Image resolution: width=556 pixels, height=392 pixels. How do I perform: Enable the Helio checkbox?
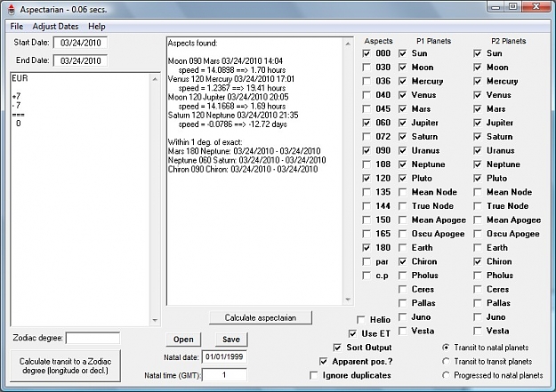[x=361, y=320]
